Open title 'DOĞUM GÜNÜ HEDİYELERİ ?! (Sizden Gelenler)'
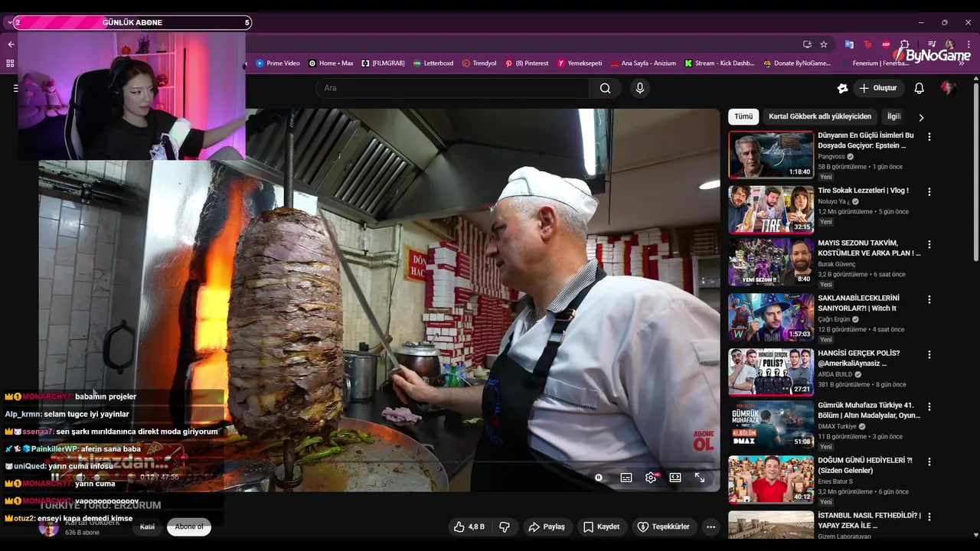The height and width of the screenshot is (551, 980). (865, 465)
